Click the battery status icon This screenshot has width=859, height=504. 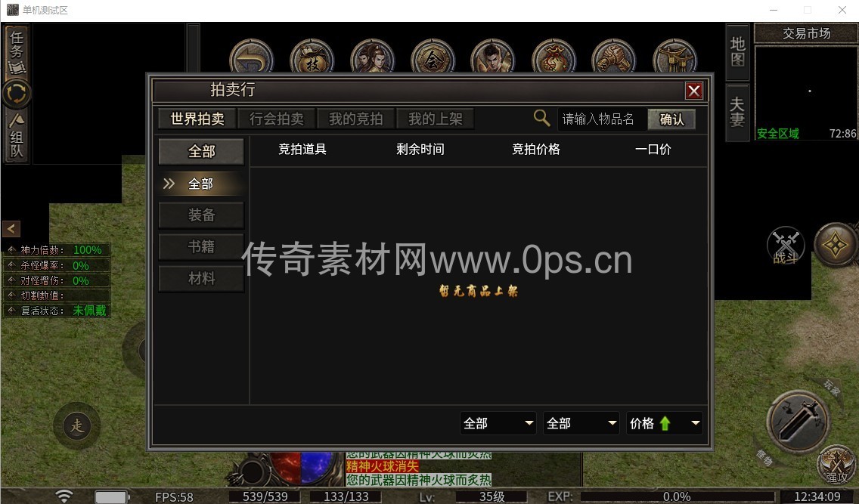(x=112, y=496)
